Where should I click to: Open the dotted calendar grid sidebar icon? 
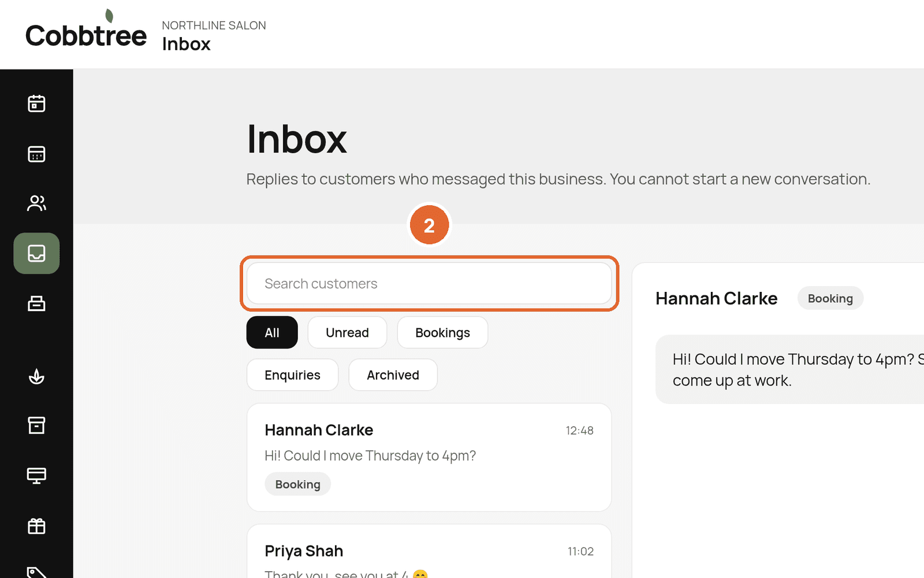pos(36,154)
